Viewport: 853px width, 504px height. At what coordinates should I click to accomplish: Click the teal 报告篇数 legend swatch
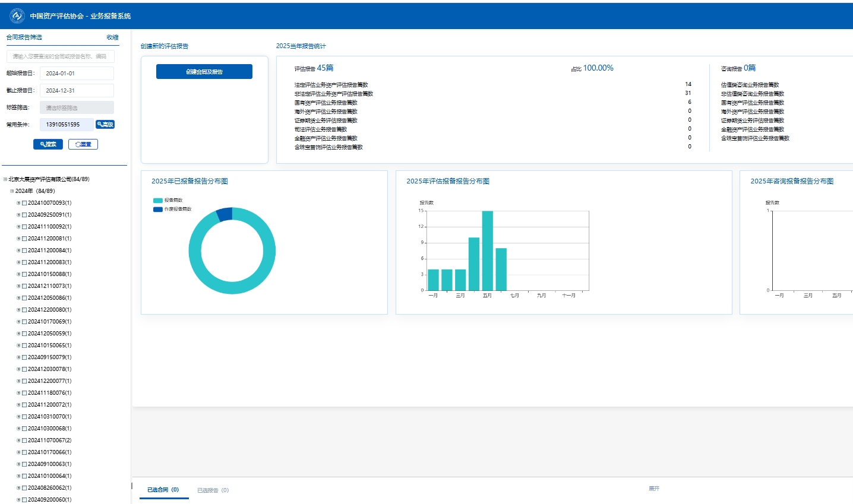(157, 201)
